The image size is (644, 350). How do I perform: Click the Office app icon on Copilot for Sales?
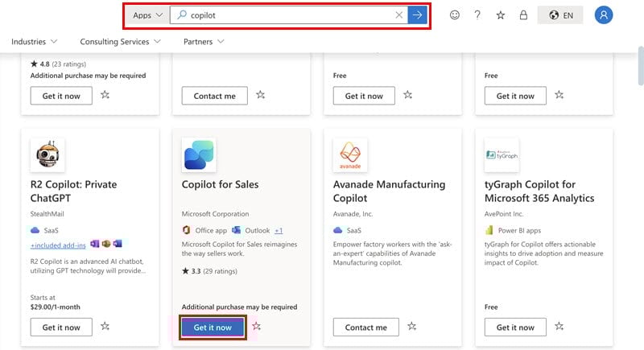(187, 230)
